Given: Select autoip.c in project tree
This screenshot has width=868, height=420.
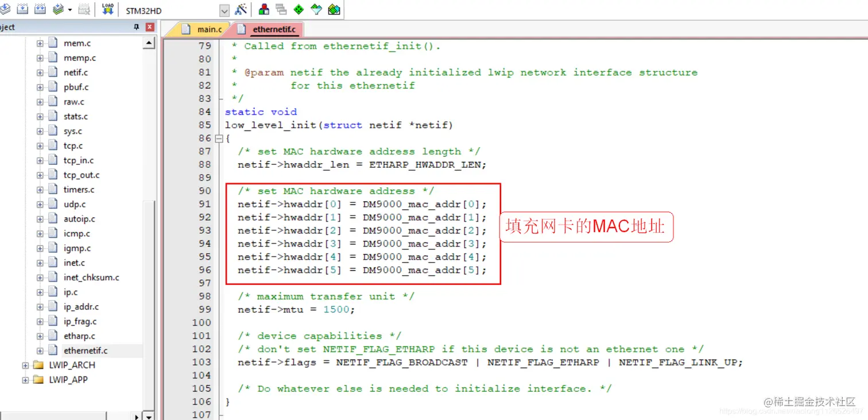Looking at the screenshot, I should 79,219.
